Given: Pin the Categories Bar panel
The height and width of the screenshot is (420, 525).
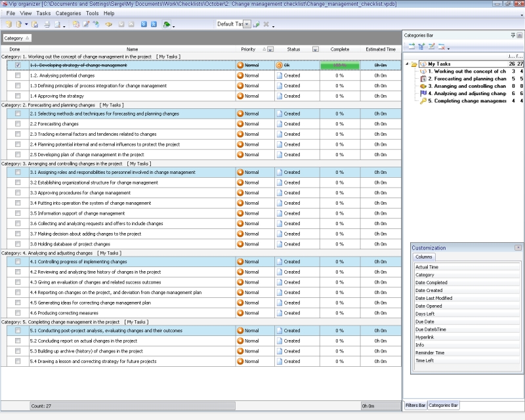Looking at the screenshot, I should (x=512, y=35).
